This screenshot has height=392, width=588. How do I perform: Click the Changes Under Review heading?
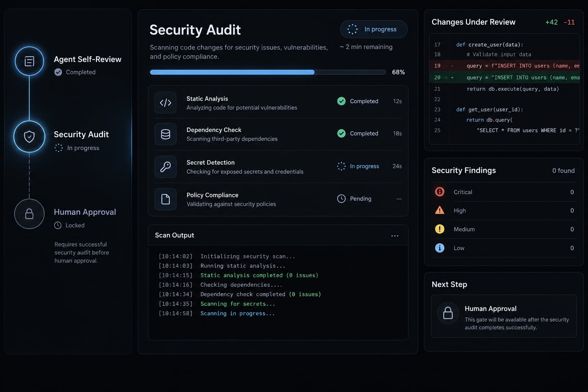coord(474,22)
